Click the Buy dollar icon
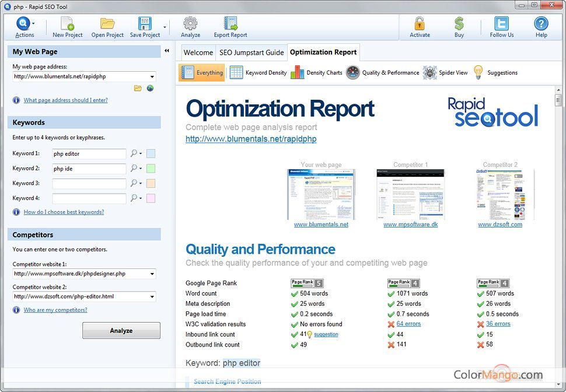This screenshot has width=566, height=392. (x=459, y=24)
